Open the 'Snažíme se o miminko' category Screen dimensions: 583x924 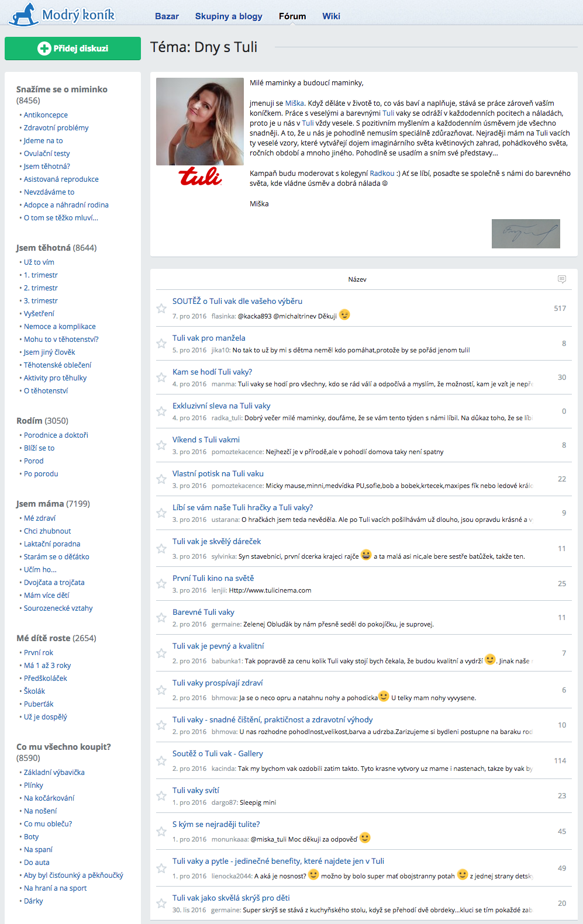[62, 89]
